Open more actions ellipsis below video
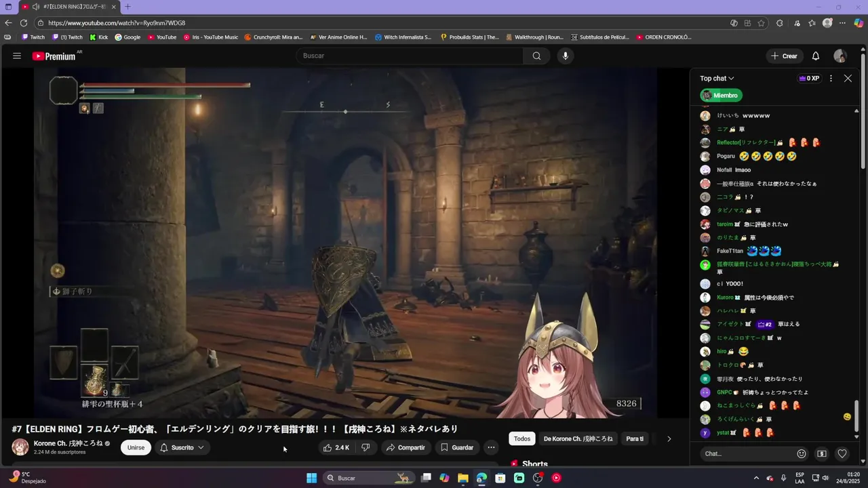The image size is (868, 488). pyautogui.click(x=491, y=447)
